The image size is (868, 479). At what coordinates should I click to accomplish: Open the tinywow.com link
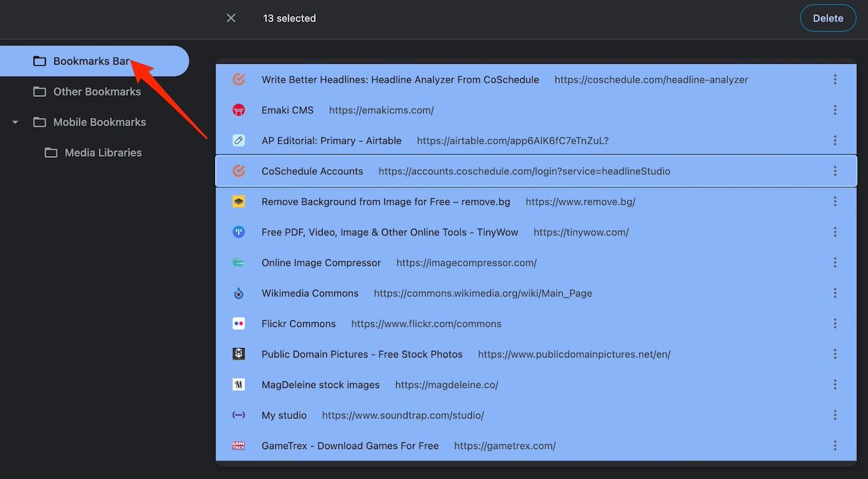pos(581,232)
